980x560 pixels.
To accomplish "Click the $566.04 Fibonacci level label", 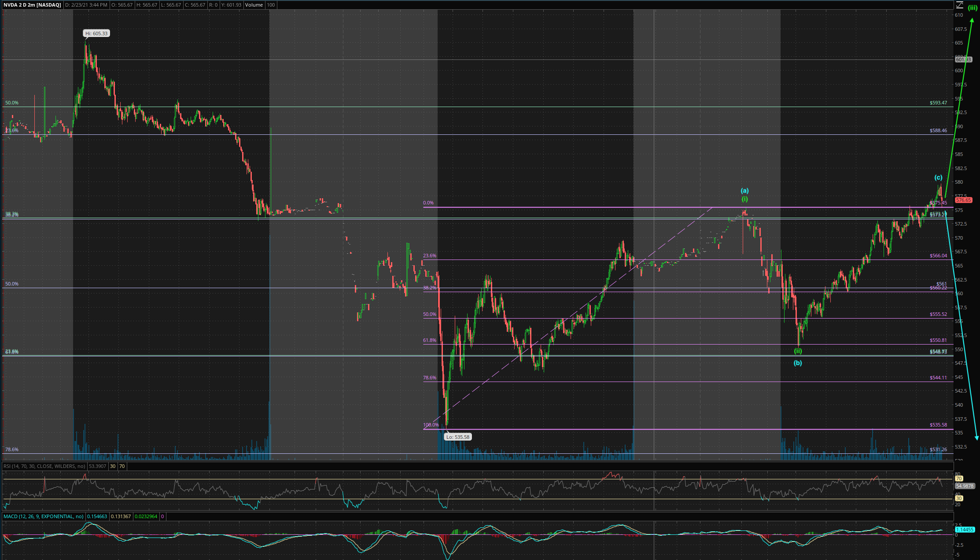I will (x=938, y=256).
